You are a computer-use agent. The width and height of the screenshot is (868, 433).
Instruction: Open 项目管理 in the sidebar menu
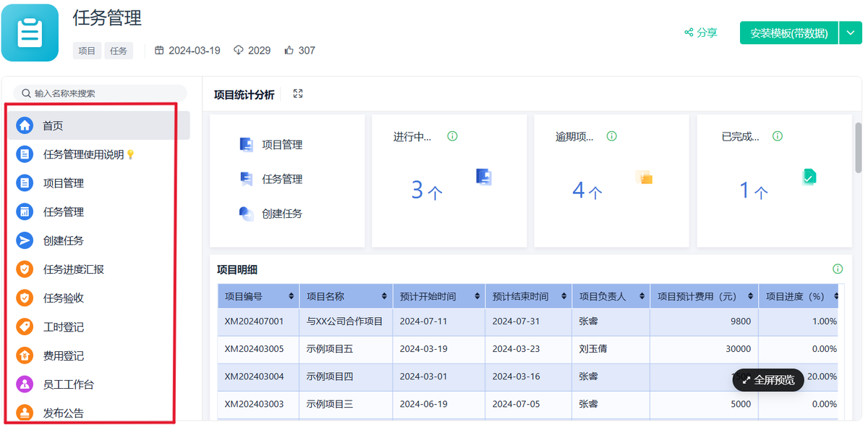click(64, 183)
